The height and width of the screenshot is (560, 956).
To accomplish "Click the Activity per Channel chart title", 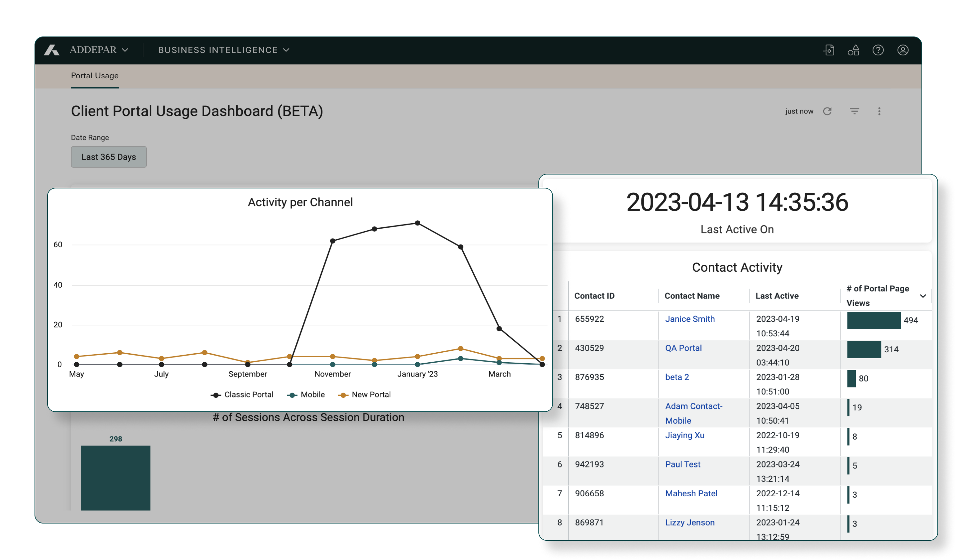I will 300,202.
